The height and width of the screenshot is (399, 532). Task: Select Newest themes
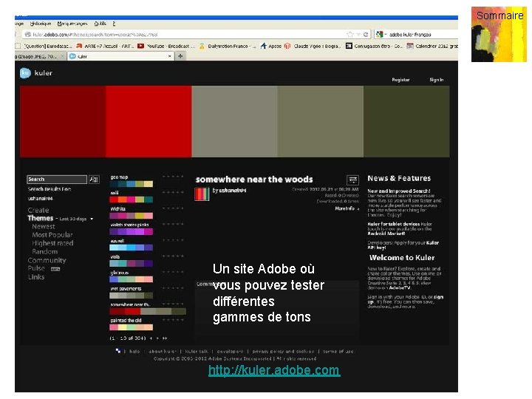click(44, 226)
